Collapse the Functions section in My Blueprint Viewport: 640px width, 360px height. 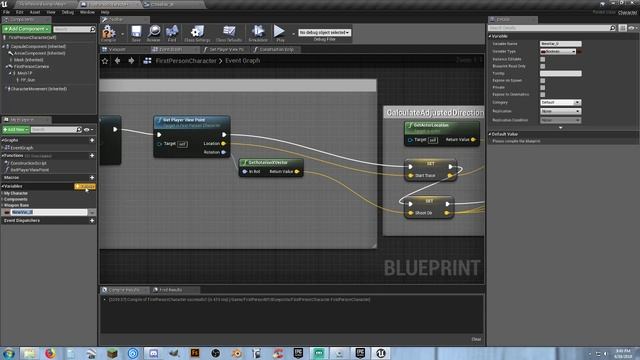2,156
